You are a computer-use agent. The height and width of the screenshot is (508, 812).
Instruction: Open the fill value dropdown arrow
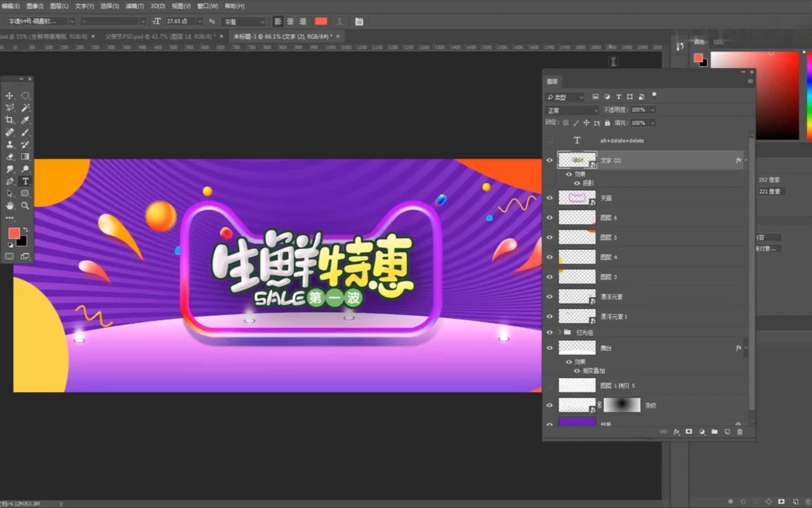(652, 123)
